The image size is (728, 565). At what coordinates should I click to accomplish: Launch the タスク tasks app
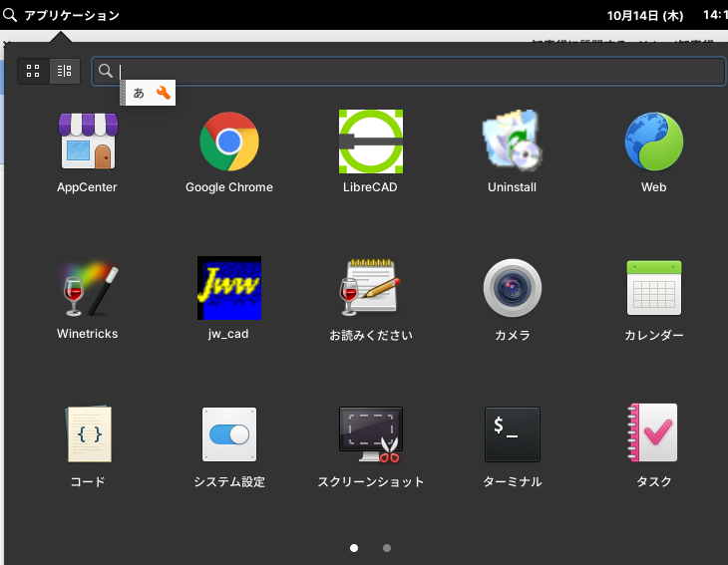(x=652, y=432)
